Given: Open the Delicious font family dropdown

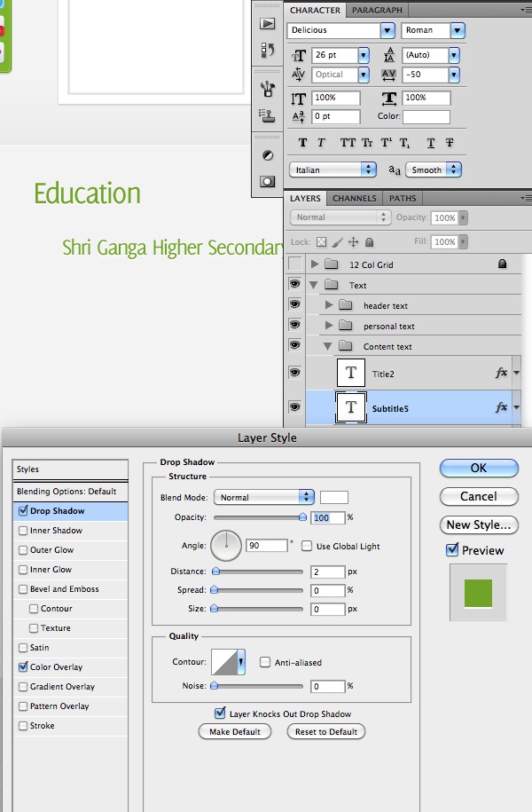Looking at the screenshot, I should [387, 30].
